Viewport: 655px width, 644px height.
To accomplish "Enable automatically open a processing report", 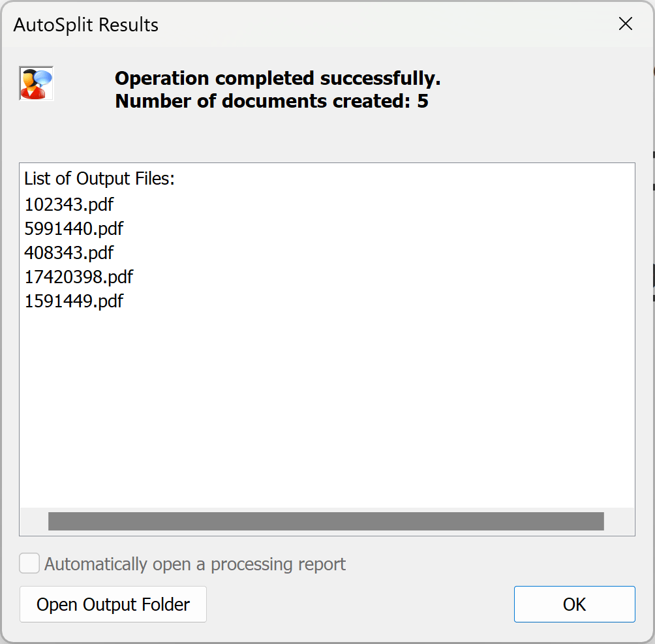I will [29, 563].
